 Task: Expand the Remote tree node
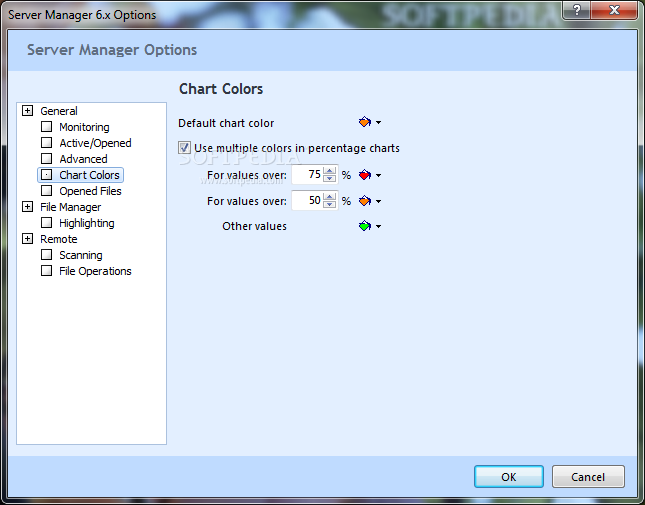(x=28, y=239)
